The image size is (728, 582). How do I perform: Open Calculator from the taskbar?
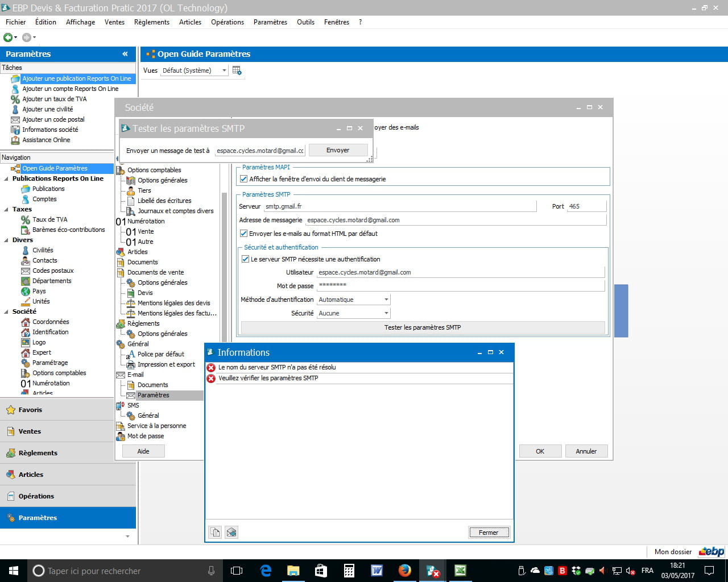[x=349, y=571]
